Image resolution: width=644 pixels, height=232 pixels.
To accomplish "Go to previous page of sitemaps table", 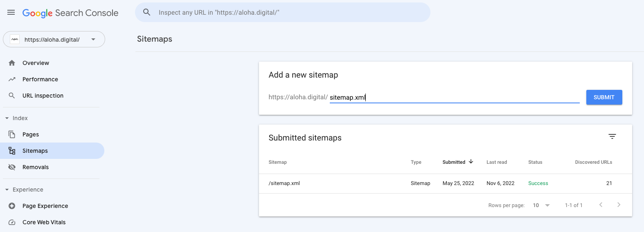I will tap(601, 205).
